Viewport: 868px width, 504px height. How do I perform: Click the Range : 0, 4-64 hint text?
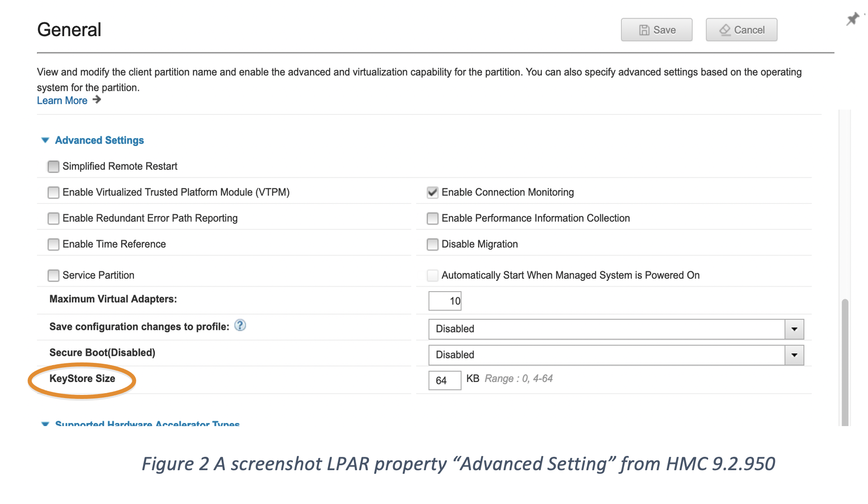(519, 378)
